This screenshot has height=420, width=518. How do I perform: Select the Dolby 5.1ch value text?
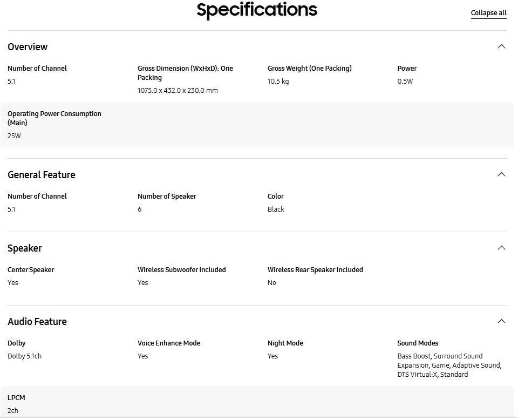[24, 356]
